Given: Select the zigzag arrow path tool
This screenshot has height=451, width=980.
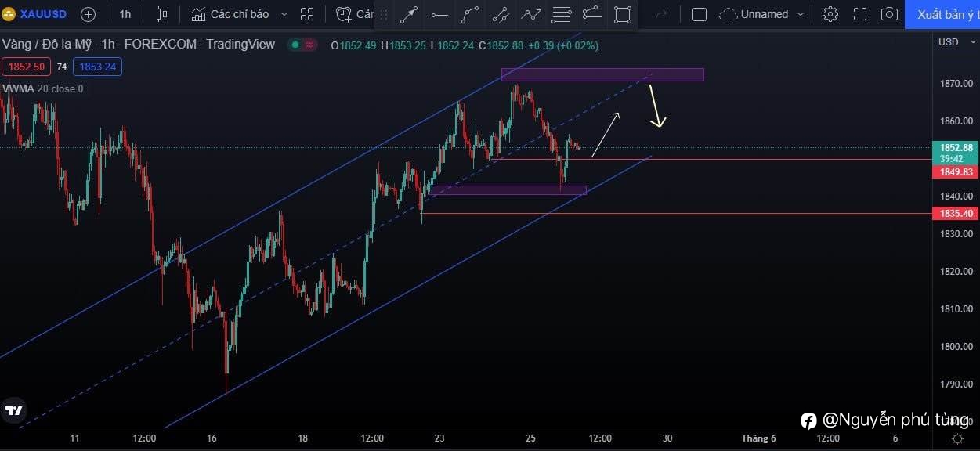Looking at the screenshot, I should point(531,14).
